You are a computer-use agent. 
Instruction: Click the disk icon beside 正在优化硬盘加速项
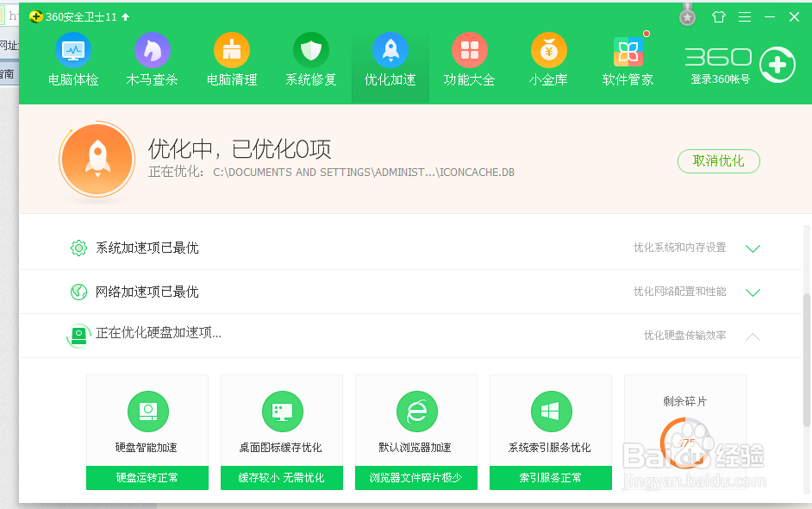click(x=78, y=336)
